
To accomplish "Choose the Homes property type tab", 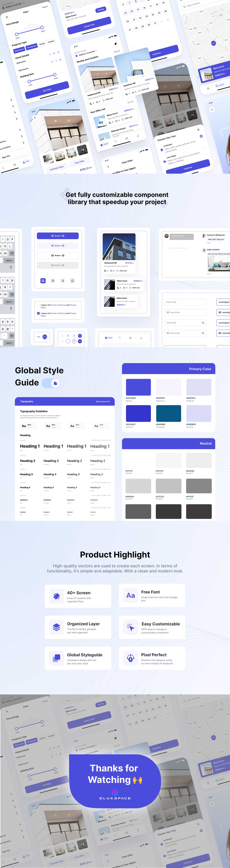I will 42,44.
